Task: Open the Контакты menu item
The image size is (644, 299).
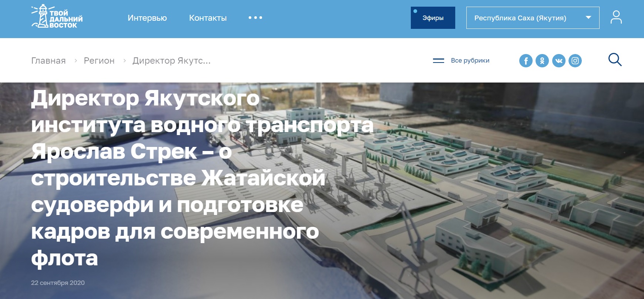Action: pyautogui.click(x=208, y=18)
